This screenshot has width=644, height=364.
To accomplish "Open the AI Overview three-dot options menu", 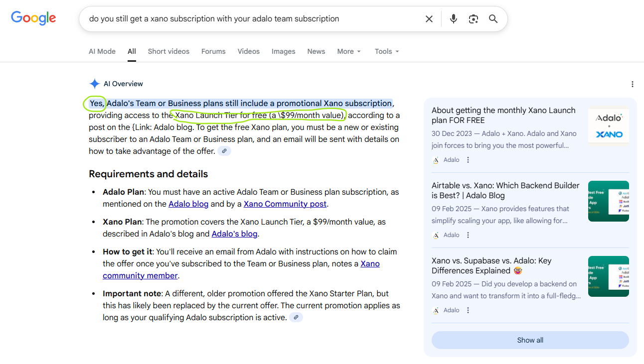I will coord(632,84).
